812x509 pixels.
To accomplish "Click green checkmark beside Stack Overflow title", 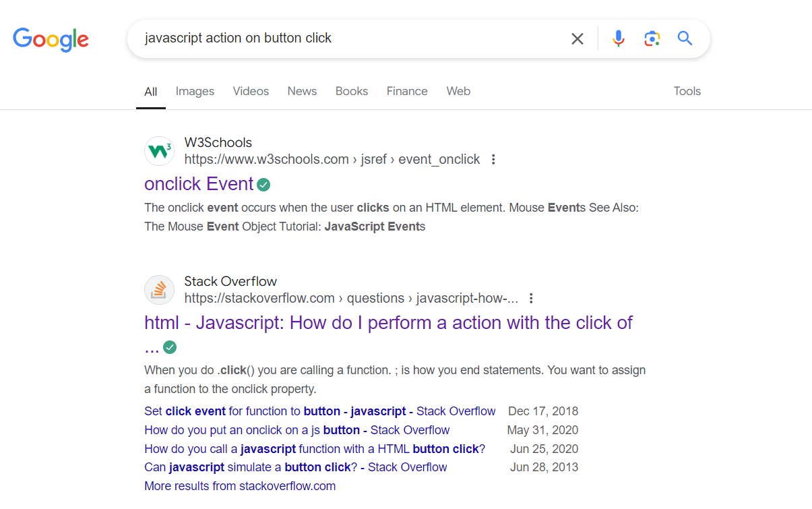I will click(x=170, y=347).
